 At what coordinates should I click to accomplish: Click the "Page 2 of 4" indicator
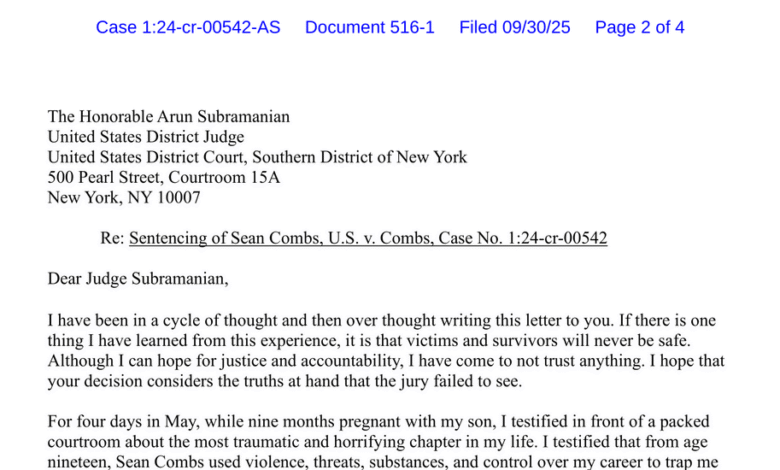coord(639,27)
